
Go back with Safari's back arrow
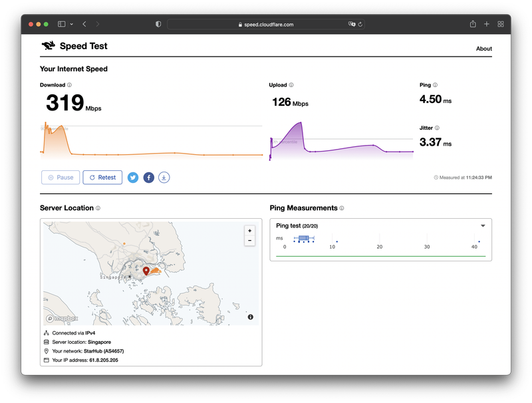[84, 24]
